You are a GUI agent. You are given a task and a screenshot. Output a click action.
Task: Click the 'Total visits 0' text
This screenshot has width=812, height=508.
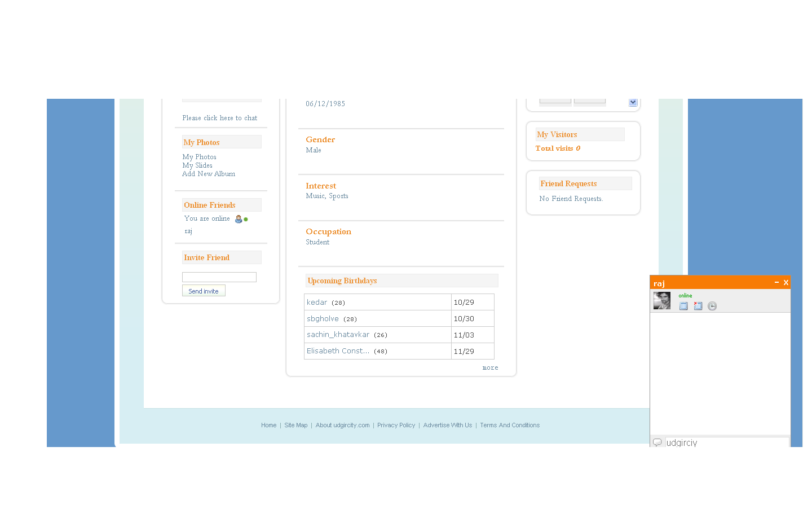point(558,148)
